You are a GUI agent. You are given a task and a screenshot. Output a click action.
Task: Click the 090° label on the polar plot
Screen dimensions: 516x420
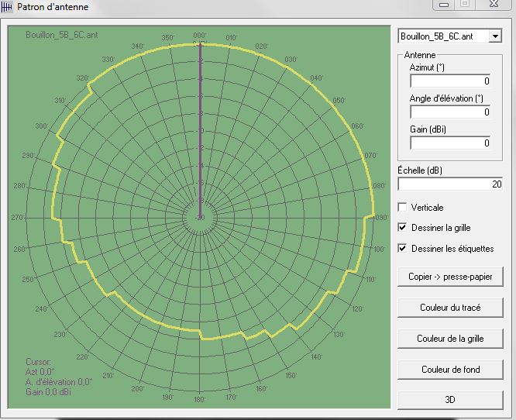click(x=381, y=218)
